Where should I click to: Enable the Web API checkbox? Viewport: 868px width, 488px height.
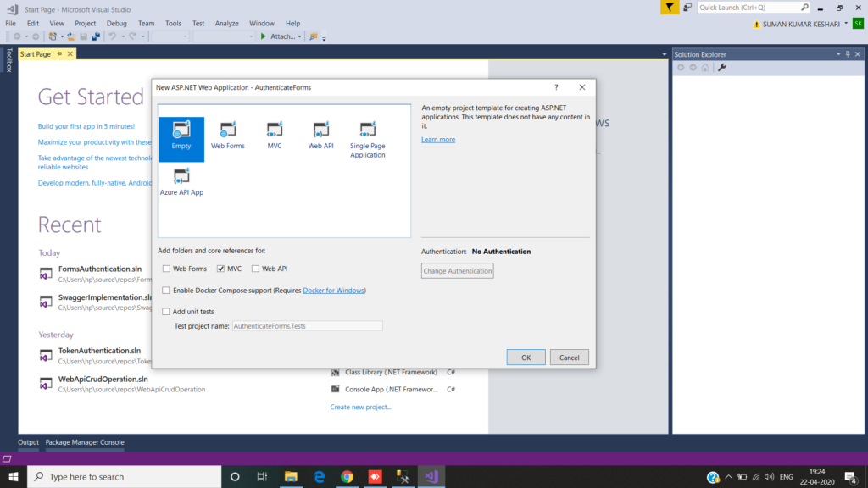click(255, 269)
